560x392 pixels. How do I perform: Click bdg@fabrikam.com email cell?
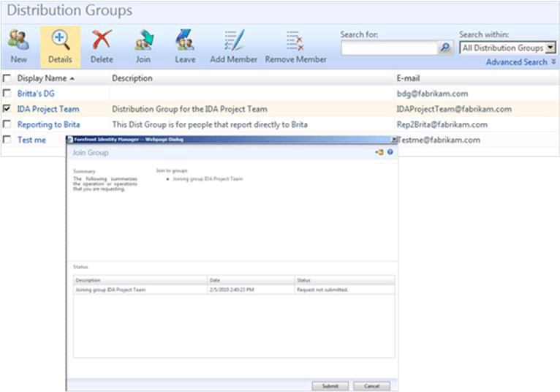pos(432,94)
